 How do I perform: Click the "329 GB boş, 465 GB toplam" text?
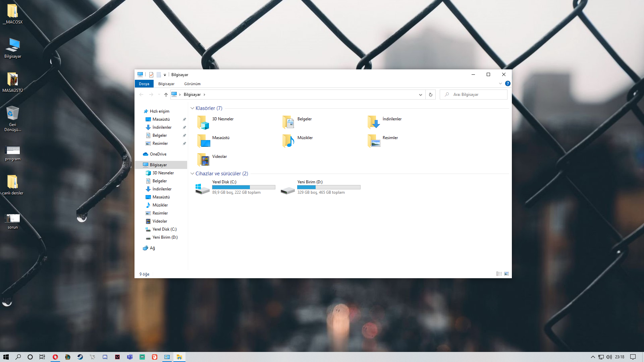(321, 192)
